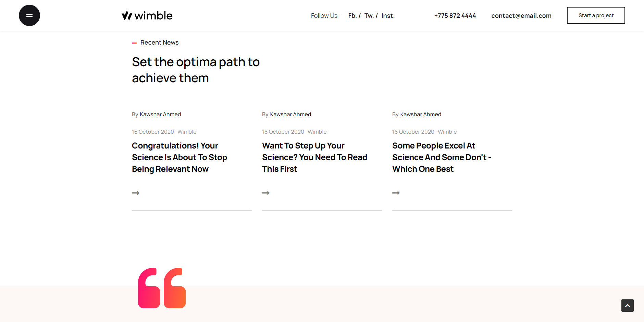Open article 'Some People Excel At Science'
The image size is (644, 322).
click(x=442, y=157)
